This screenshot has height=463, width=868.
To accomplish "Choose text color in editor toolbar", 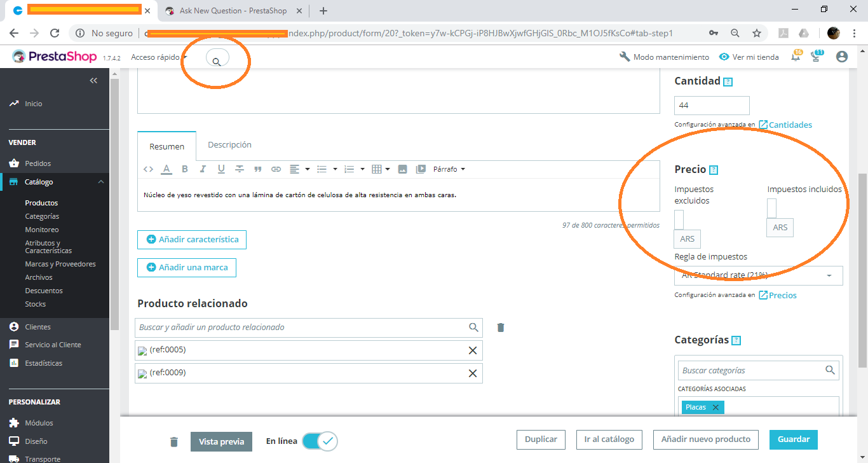I will coord(166,169).
